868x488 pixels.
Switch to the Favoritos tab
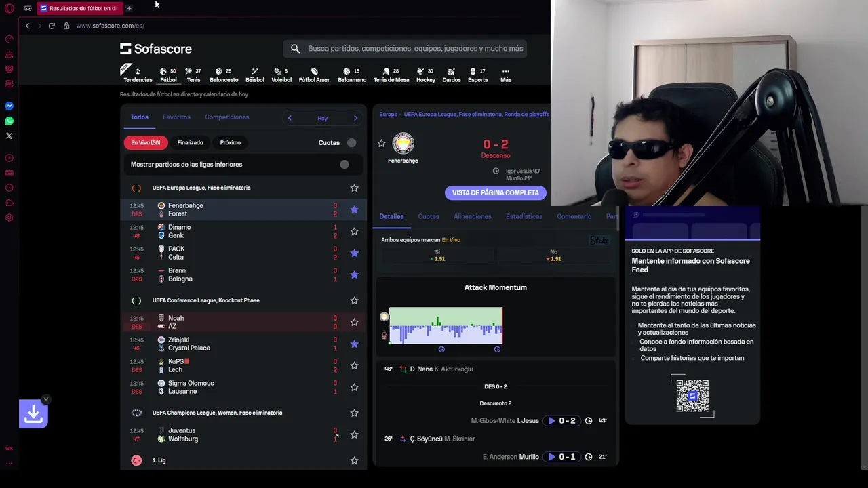[176, 117]
